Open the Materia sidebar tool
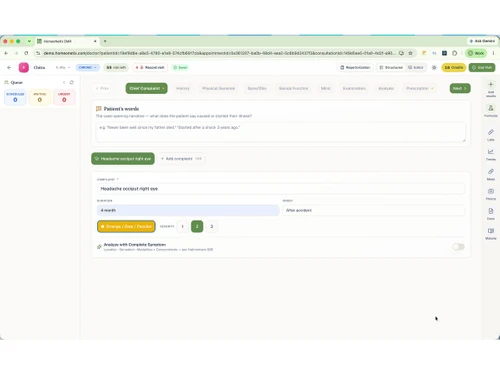The image size is (500, 375). coord(491,233)
